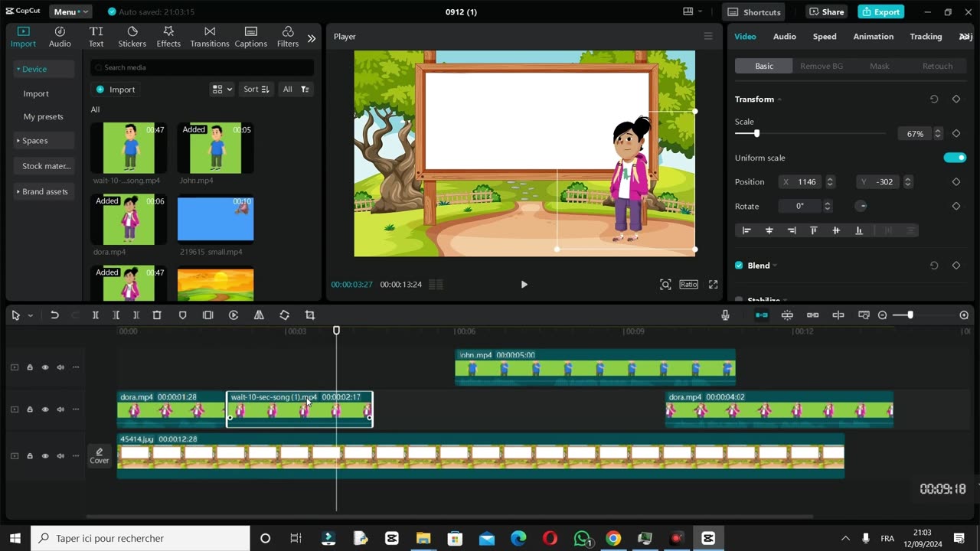Image resolution: width=980 pixels, height=551 pixels.
Task: Open the Sort dropdown
Action: 256,90
